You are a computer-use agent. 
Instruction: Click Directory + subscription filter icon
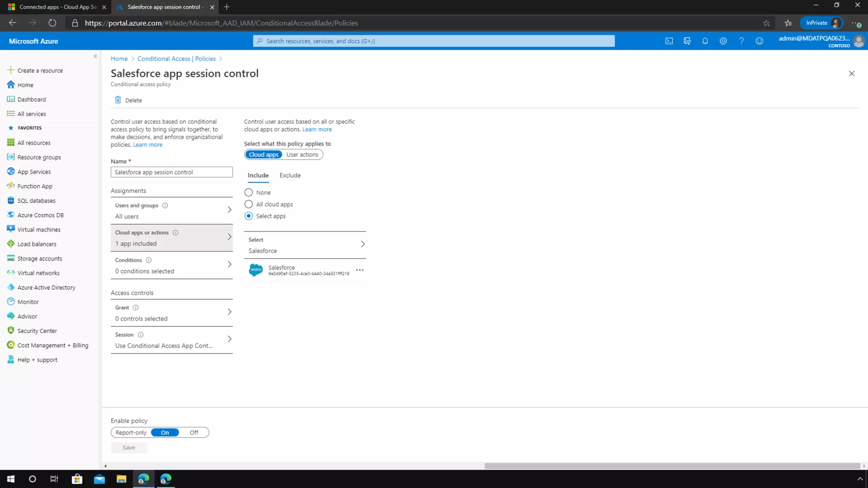[x=687, y=41]
